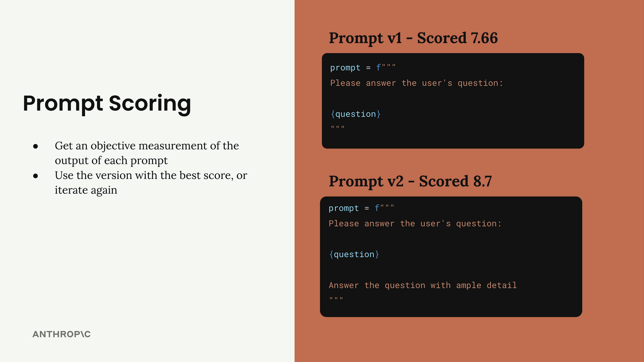Click "Answer the question with ample detail" line
This screenshot has height=362, width=644.
click(423, 285)
